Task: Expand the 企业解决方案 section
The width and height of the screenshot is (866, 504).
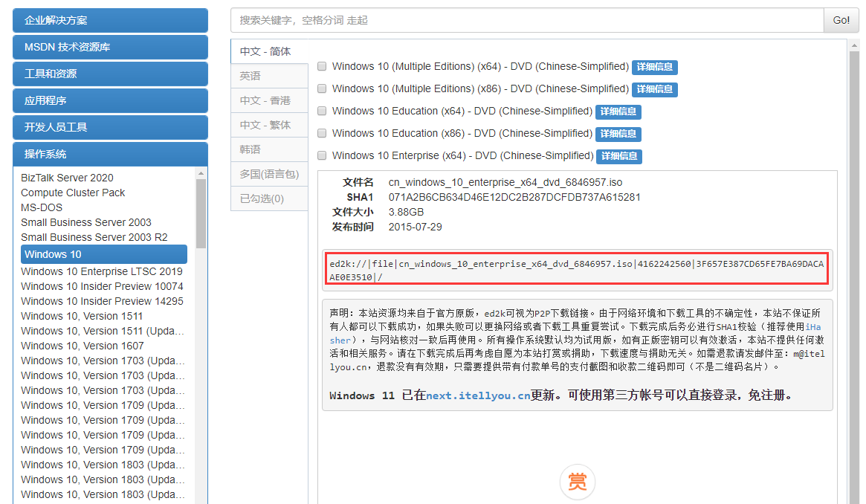Action: [110, 20]
